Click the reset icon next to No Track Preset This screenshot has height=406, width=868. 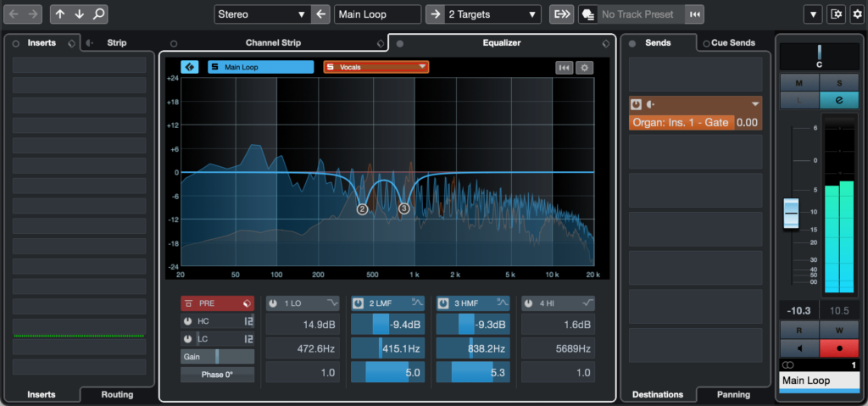tap(694, 14)
